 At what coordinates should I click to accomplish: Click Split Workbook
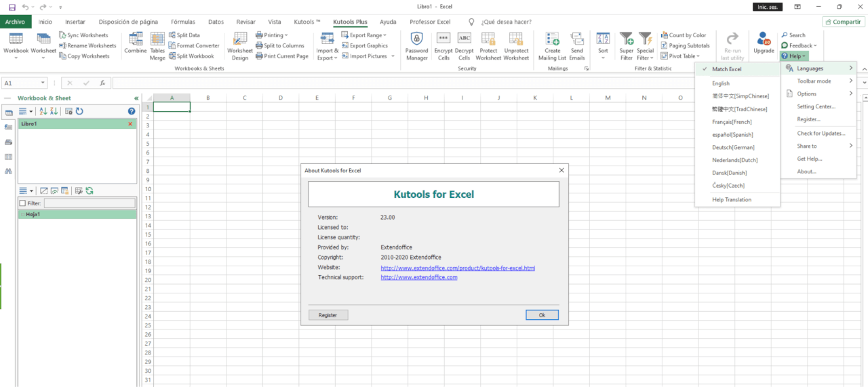[191, 56]
